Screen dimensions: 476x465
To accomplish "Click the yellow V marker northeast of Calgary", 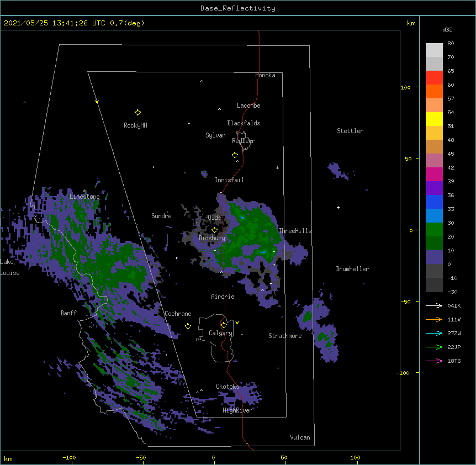I will click(237, 323).
